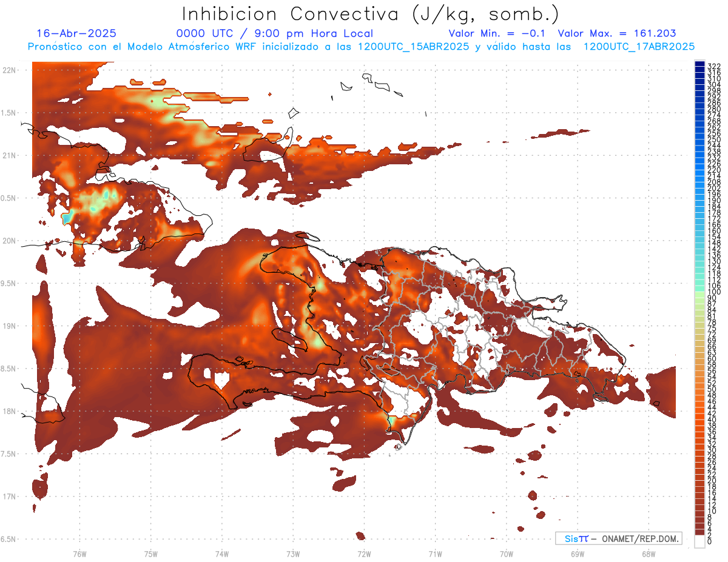Click the colorbar value '30'
The image size is (728, 562).
pos(712,450)
